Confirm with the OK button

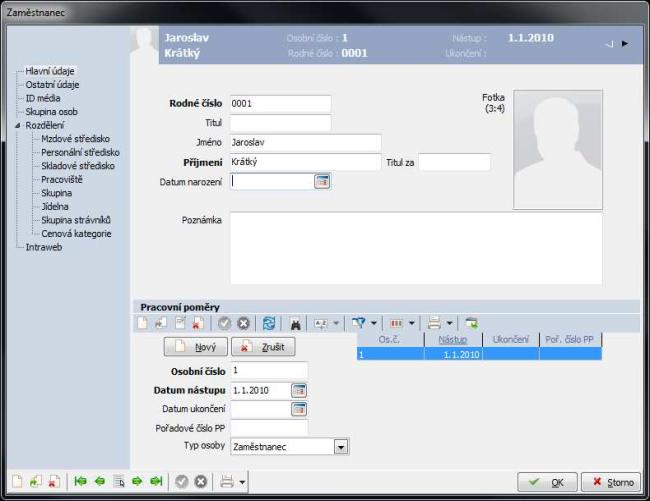click(547, 482)
